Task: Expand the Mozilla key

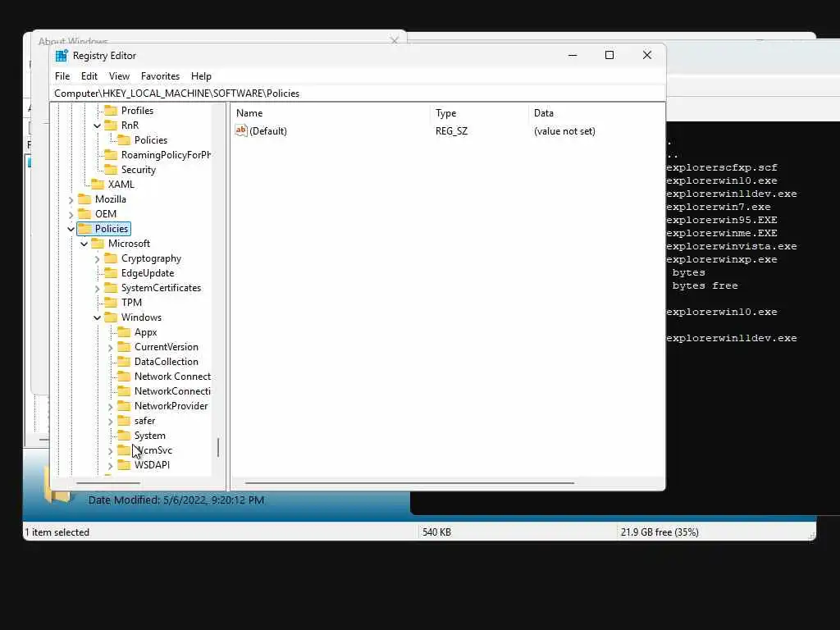Action: 71,200
